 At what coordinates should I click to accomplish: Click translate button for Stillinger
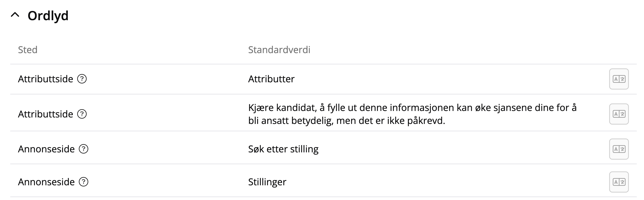pyautogui.click(x=619, y=182)
